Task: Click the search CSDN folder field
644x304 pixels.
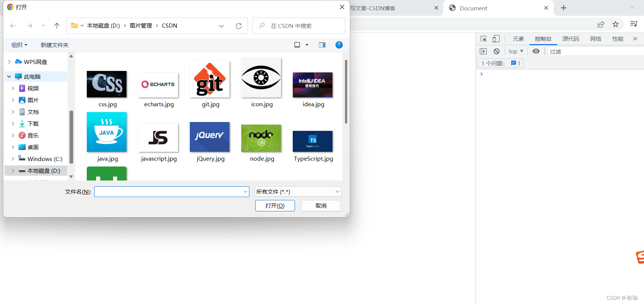Action: [x=299, y=26]
